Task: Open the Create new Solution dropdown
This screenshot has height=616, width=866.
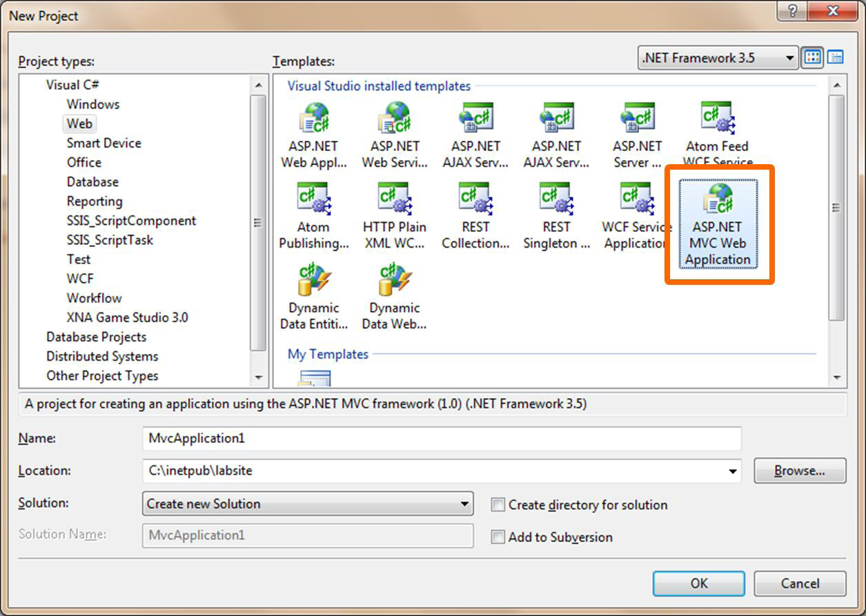Action: [308, 504]
